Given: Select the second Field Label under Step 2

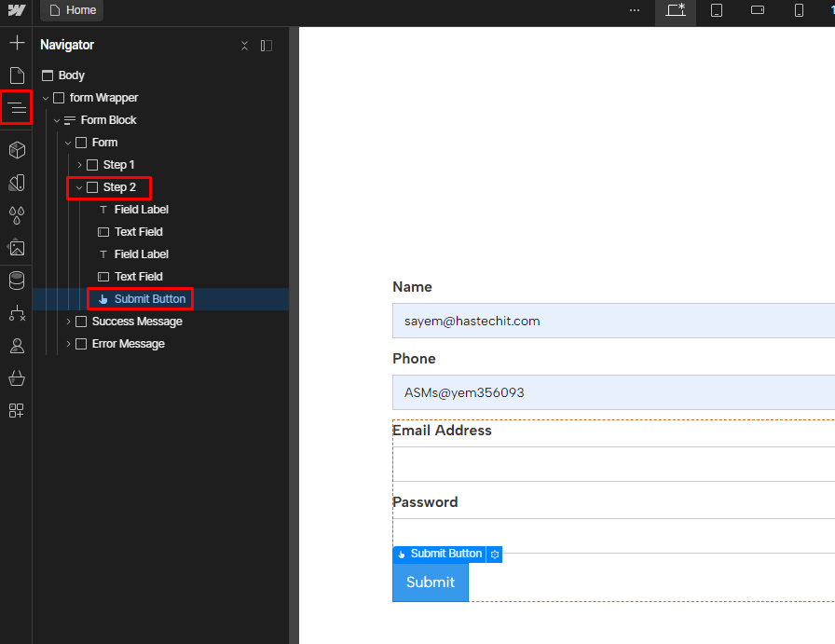Looking at the screenshot, I should click(141, 254).
